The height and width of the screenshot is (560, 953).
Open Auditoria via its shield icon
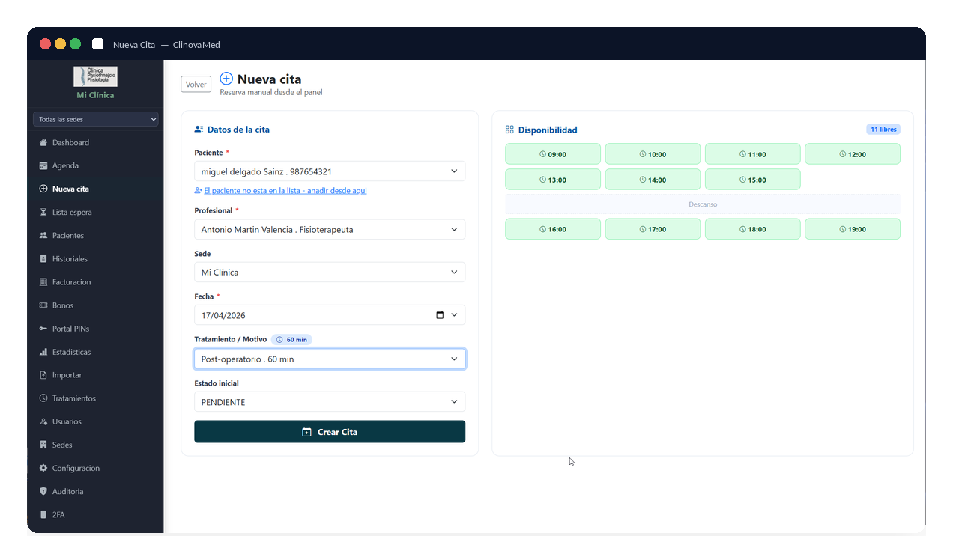click(x=43, y=491)
